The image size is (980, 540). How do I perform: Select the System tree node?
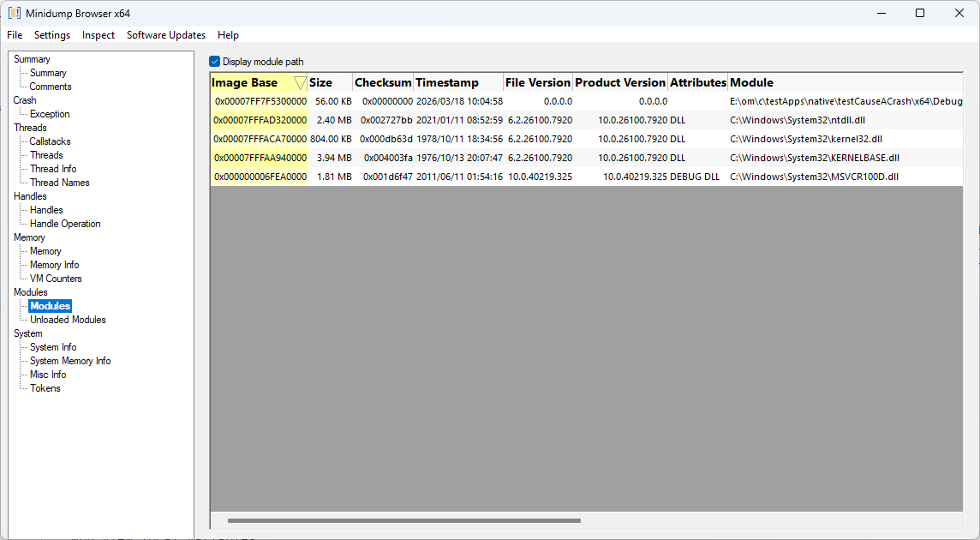28,333
